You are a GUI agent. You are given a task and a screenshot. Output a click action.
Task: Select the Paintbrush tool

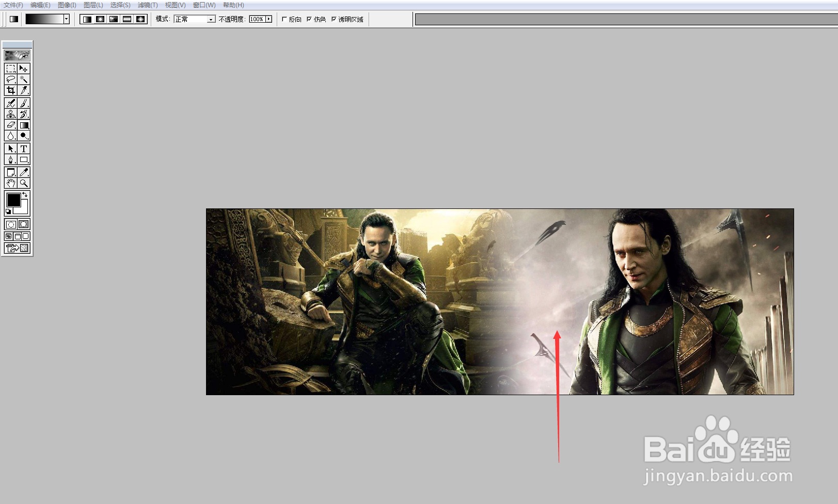[x=24, y=103]
